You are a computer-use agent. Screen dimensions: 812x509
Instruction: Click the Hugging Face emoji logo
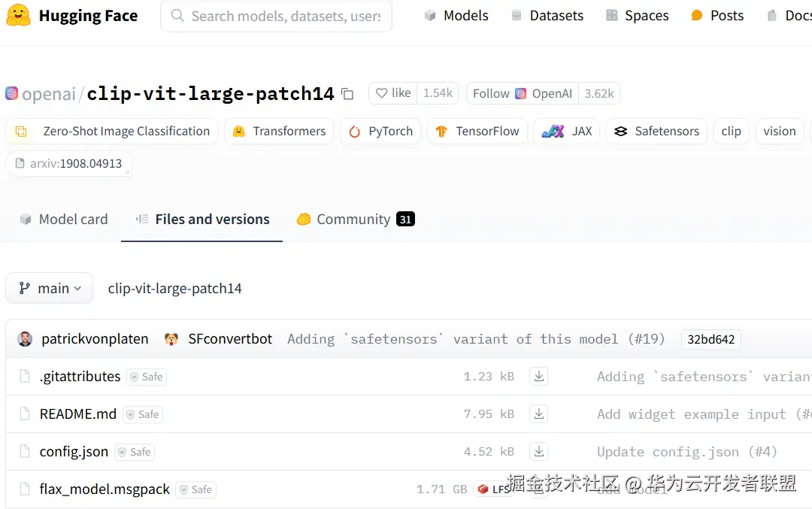[18, 16]
